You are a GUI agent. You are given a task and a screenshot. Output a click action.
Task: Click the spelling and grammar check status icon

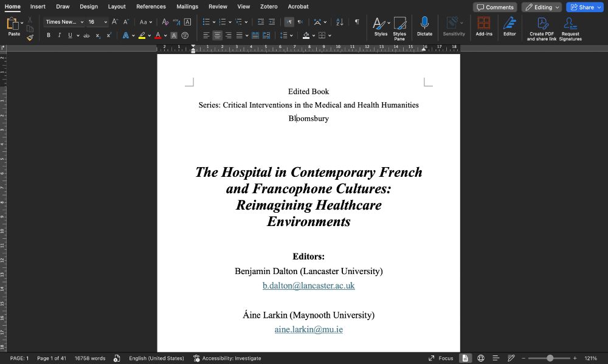click(117, 358)
